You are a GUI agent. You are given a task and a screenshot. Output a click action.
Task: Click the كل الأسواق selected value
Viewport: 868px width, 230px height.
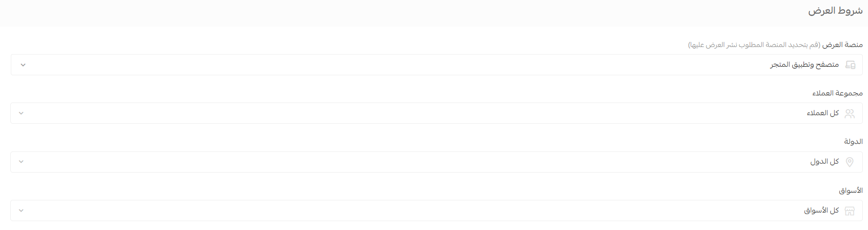click(821, 210)
